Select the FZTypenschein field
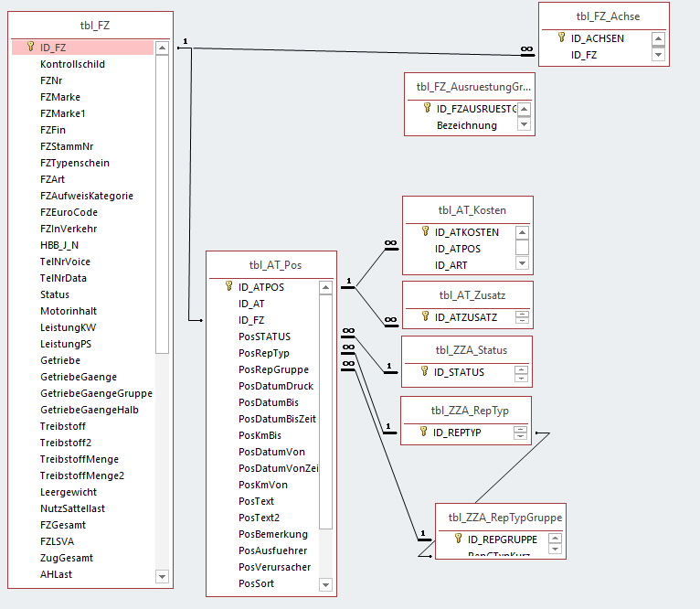700x609 pixels. (75, 163)
